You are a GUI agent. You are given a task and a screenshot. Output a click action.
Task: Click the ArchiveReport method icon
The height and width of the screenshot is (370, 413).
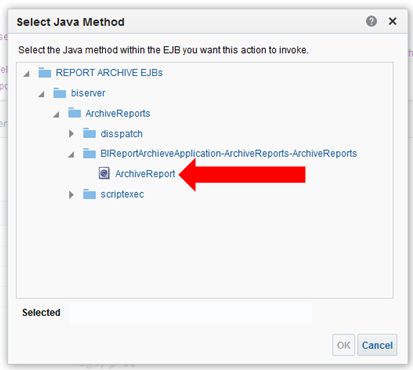click(x=104, y=173)
